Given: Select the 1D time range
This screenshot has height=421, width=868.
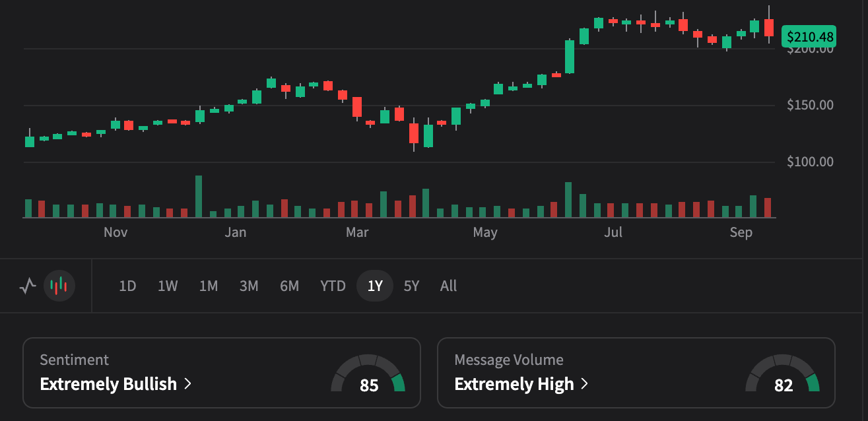Looking at the screenshot, I should (x=127, y=286).
